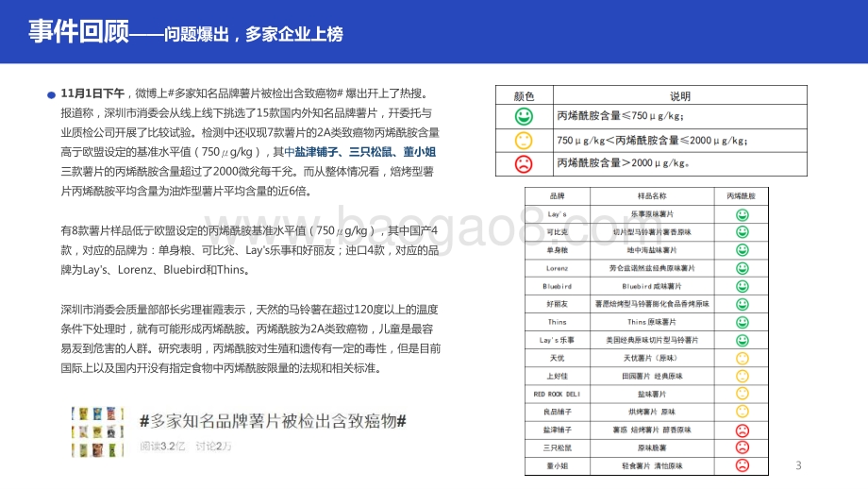Viewport: 868px width, 489px height.
Task: Click the 天优 brand cell
Action: click(557, 359)
